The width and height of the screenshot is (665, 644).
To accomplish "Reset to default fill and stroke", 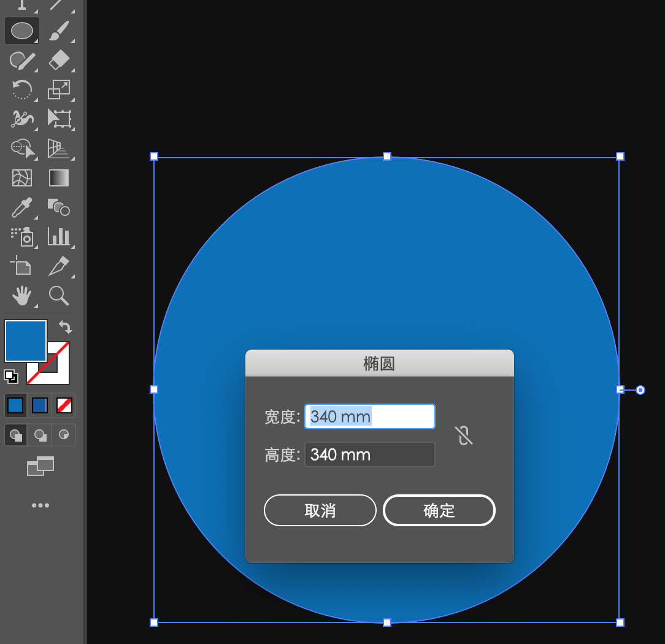I will (x=11, y=377).
